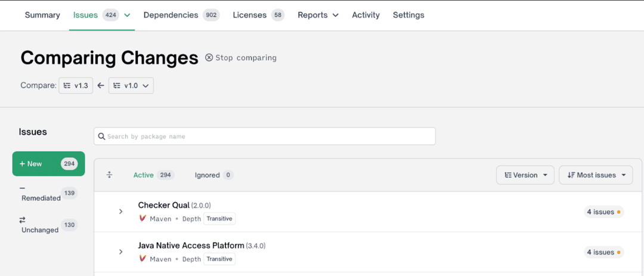The image size is (644, 276).
Task: Open the v1.0 version dropdown
Action: coord(131,86)
